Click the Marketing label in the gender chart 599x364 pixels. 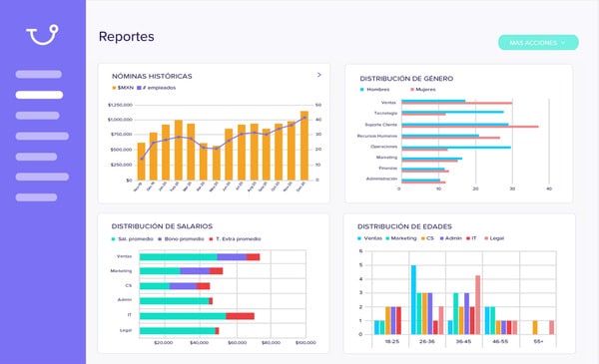tap(386, 158)
